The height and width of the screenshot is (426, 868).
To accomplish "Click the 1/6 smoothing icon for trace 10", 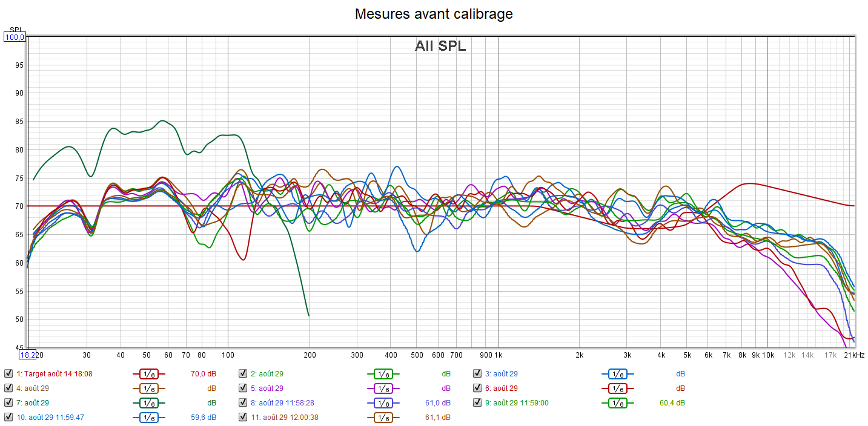I will coord(149,418).
